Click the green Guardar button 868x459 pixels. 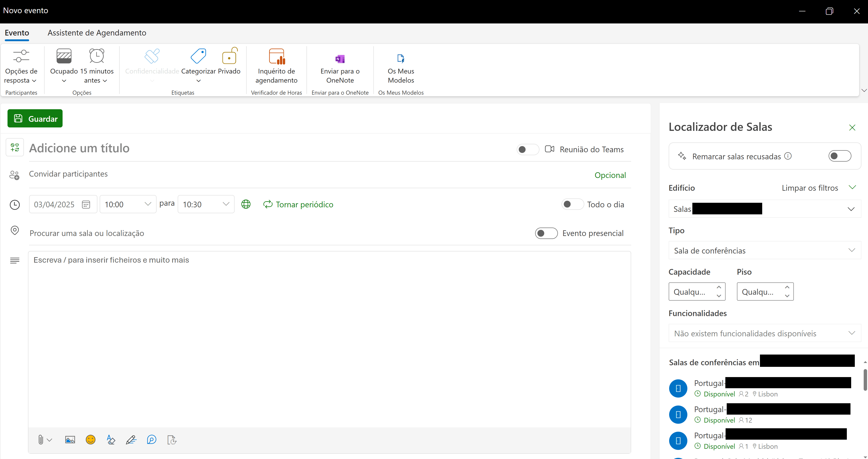tap(35, 118)
